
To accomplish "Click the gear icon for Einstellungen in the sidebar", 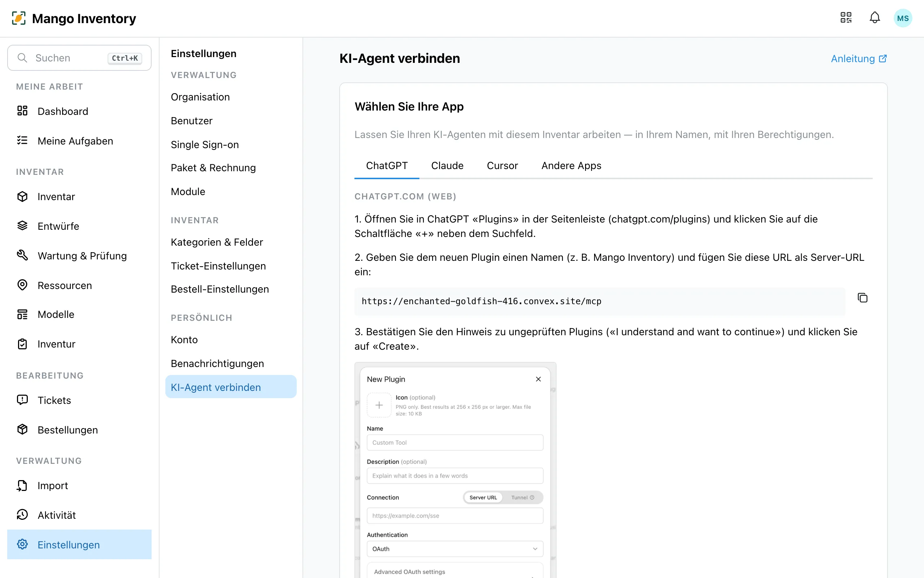I will coord(22,544).
